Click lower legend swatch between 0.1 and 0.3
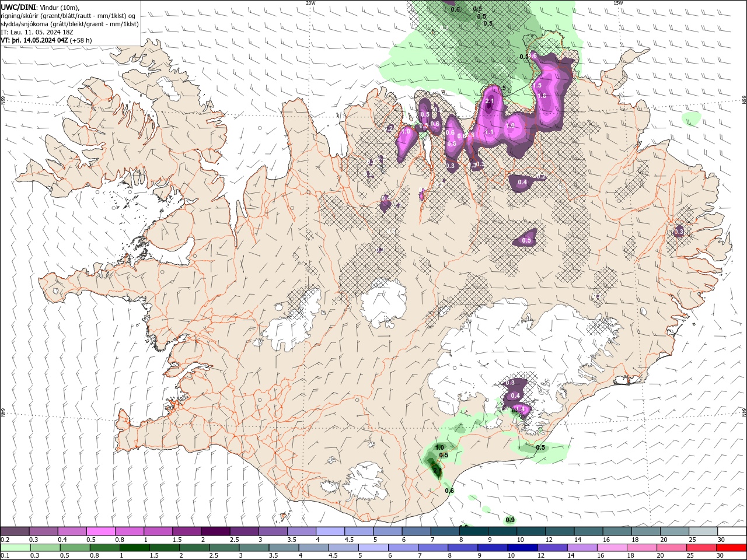The height and width of the screenshot is (560, 747). click(15, 548)
